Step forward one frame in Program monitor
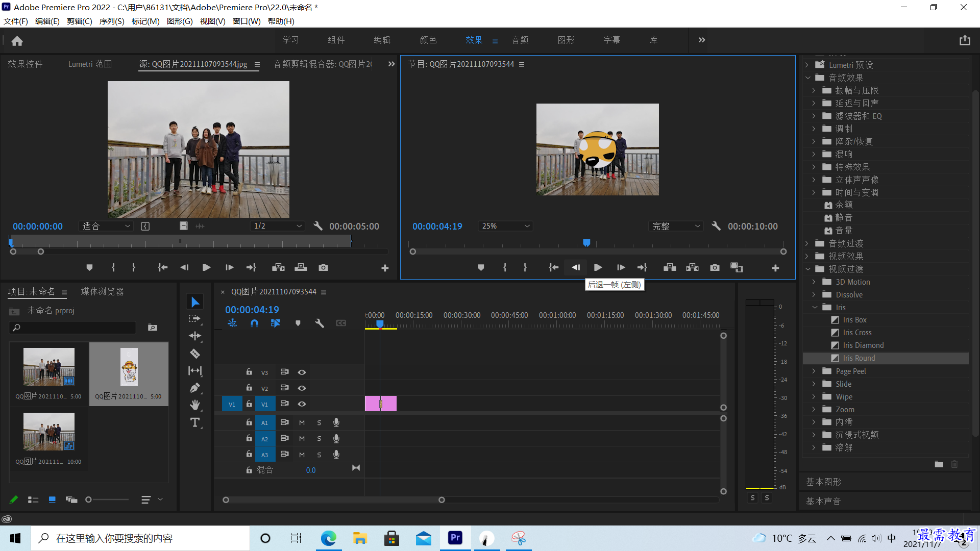 (x=621, y=267)
